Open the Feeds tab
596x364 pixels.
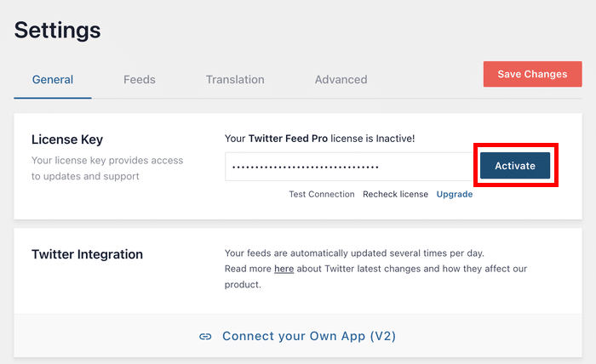(x=140, y=80)
